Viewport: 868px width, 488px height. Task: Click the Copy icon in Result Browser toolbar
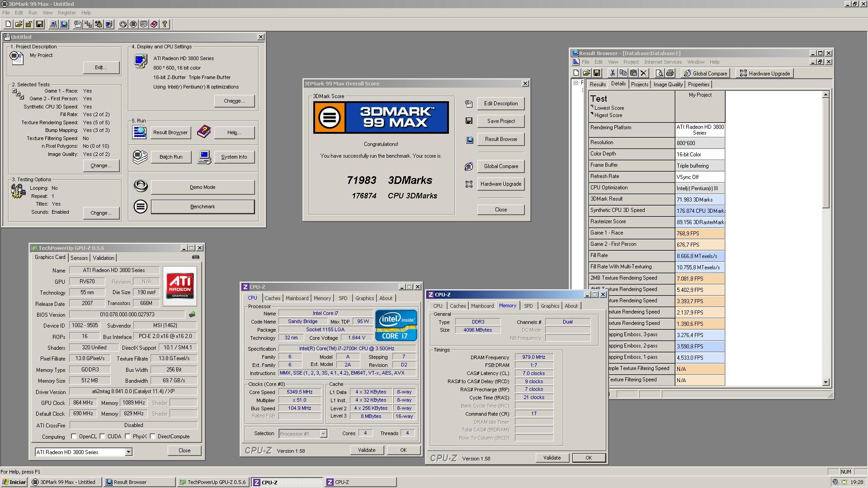(623, 73)
